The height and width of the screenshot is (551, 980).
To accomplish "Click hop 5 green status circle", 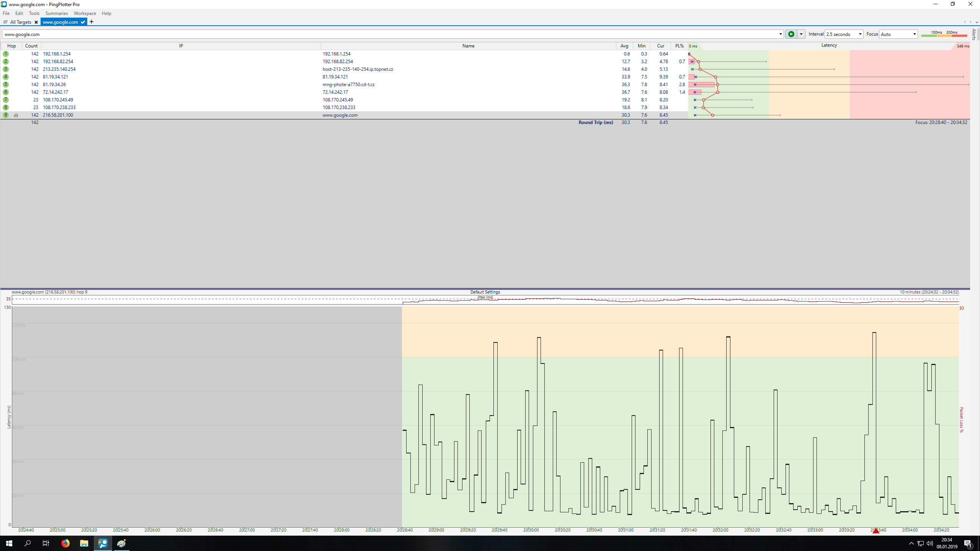I will [x=6, y=85].
